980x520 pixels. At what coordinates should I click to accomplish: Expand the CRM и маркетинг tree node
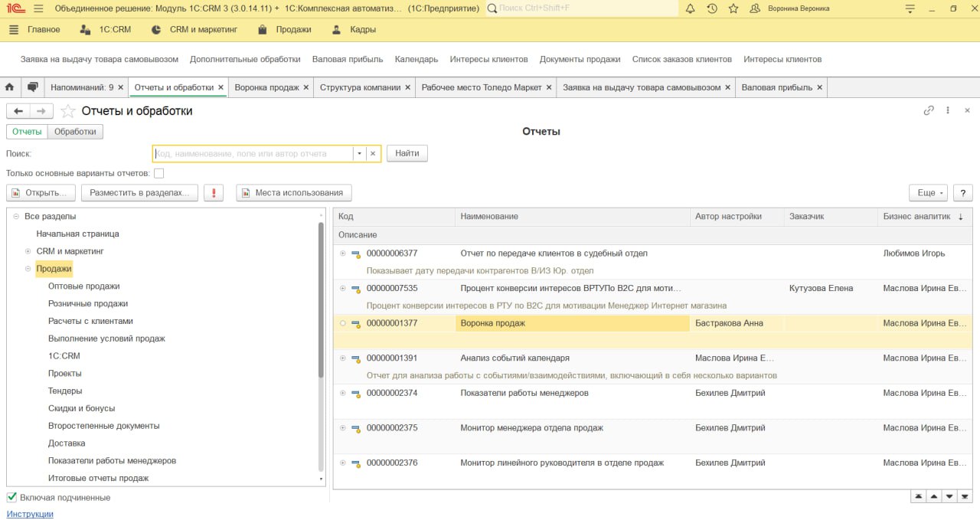28,251
